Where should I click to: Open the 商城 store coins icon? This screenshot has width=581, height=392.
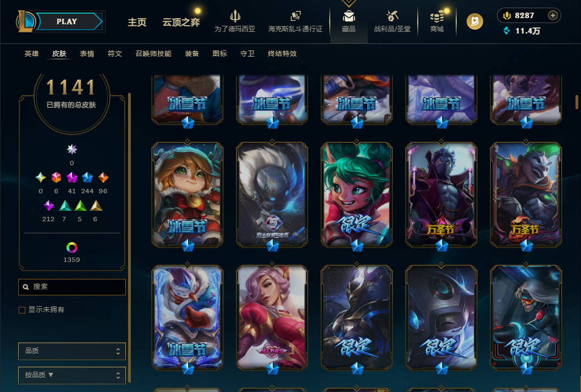[x=437, y=16]
